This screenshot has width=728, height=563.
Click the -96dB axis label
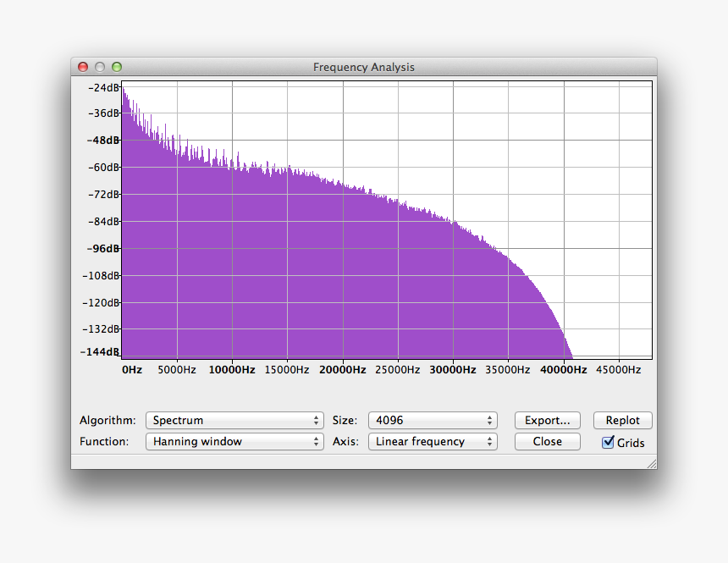click(x=103, y=249)
